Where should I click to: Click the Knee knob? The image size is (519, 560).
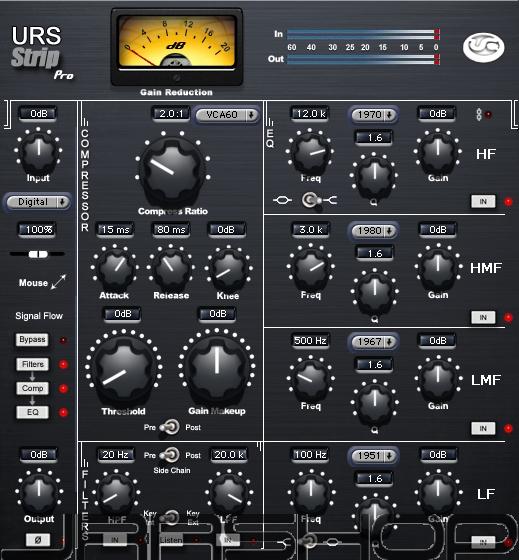tap(228, 269)
